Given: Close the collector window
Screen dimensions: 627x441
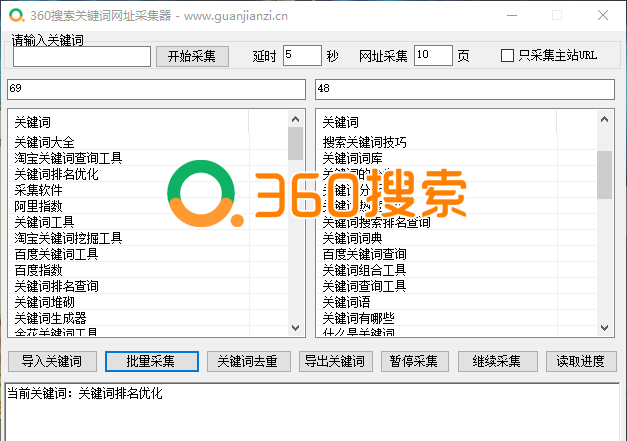Looking at the screenshot, I should click(603, 16).
